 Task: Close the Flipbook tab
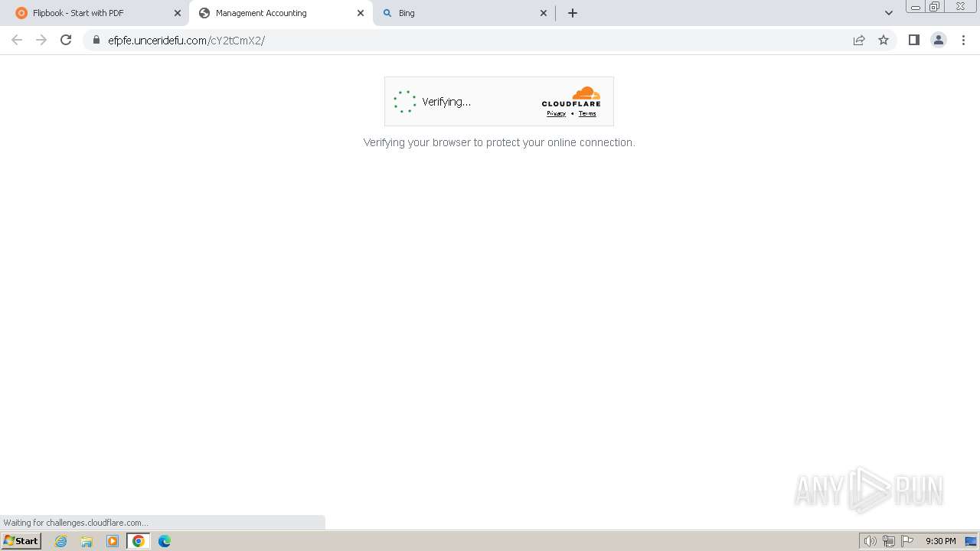click(x=178, y=13)
